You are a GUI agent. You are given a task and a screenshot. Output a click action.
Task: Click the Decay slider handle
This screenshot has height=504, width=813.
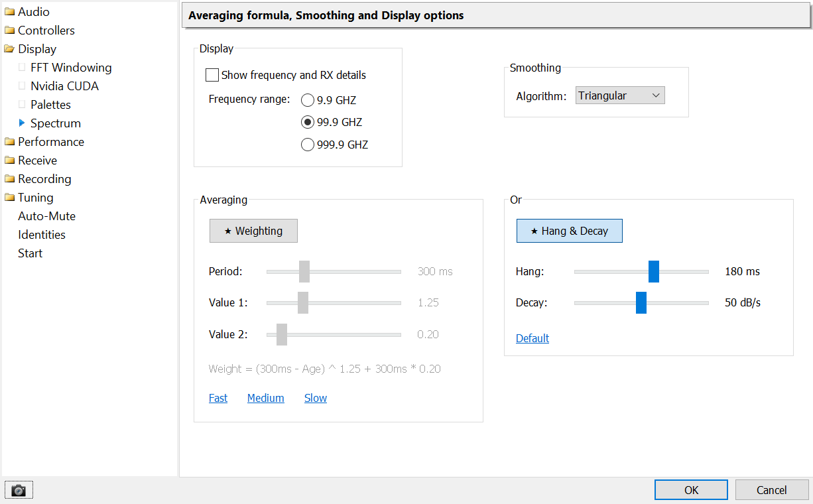point(641,302)
